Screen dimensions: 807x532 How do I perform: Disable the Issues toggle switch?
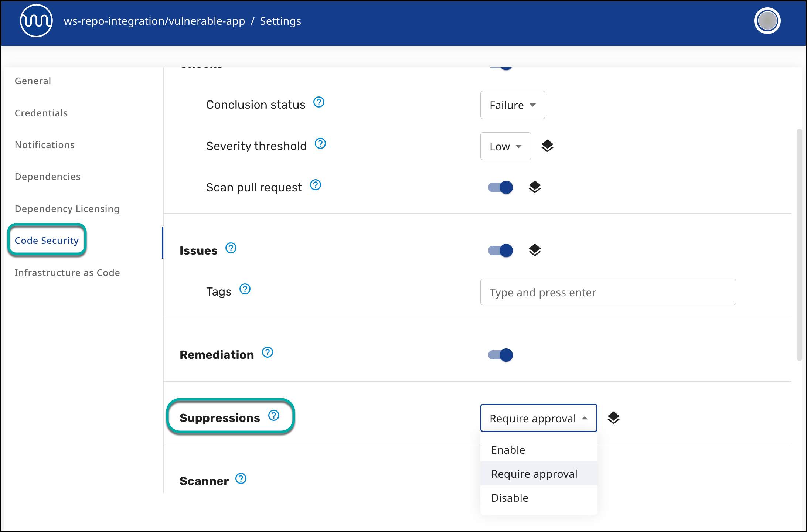click(501, 250)
